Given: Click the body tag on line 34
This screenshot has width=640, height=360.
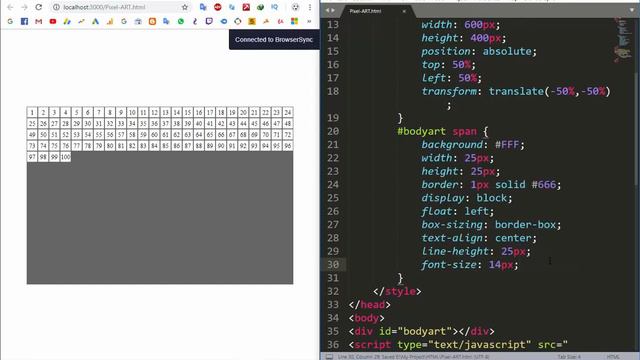Looking at the screenshot, I should coord(367,318).
